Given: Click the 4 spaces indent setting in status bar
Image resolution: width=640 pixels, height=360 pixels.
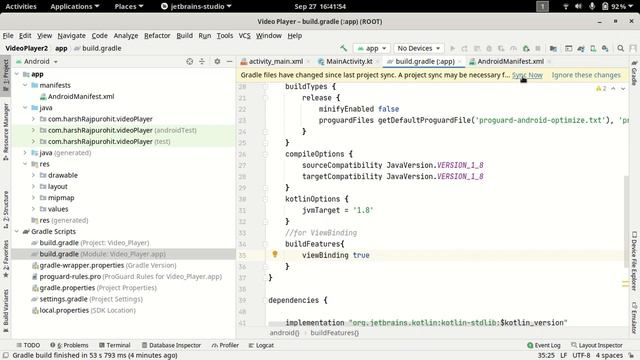Looking at the screenshot, I should point(609,356).
